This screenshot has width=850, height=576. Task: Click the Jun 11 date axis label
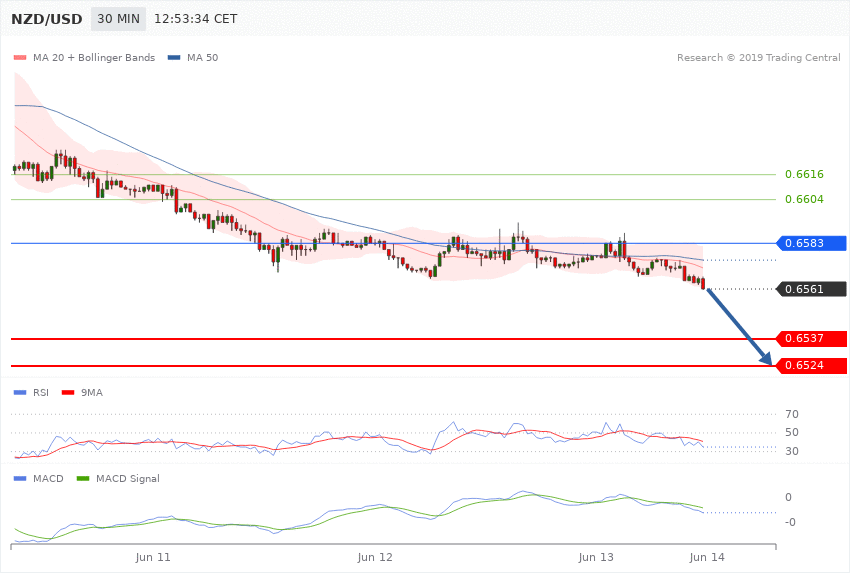tap(153, 558)
